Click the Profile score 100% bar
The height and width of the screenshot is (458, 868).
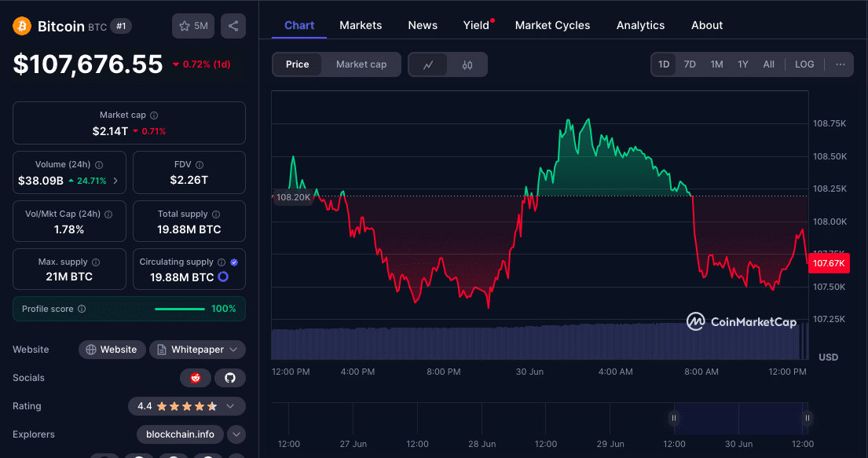[x=179, y=309]
